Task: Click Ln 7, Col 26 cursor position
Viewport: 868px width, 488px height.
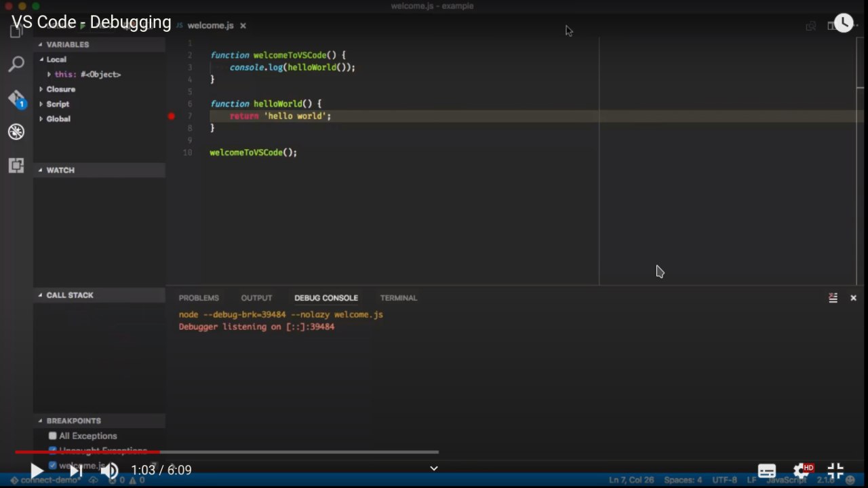Action: pos(631,481)
